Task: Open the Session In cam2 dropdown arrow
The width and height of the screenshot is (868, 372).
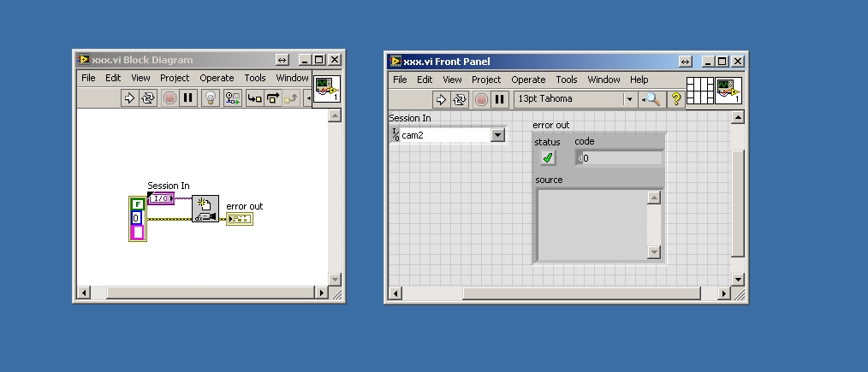Action: click(x=497, y=135)
